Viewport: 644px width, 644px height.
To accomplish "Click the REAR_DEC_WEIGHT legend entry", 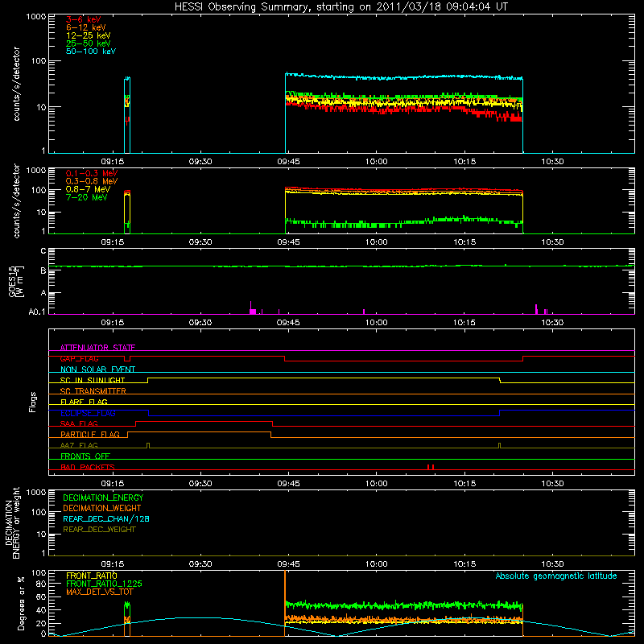I will [x=99, y=530].
